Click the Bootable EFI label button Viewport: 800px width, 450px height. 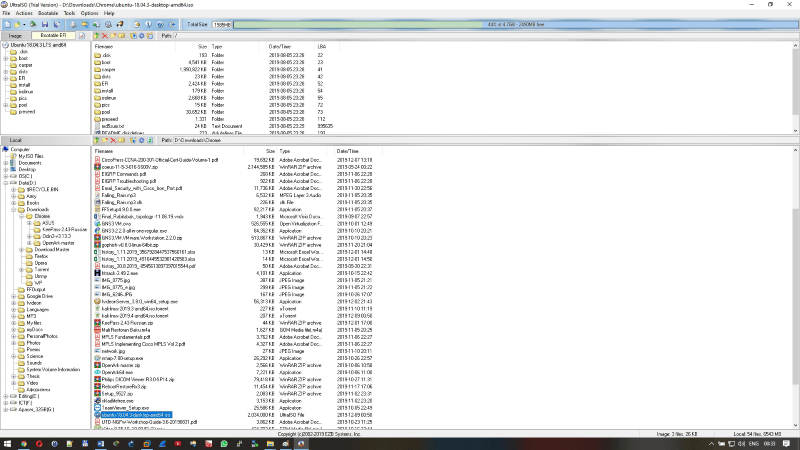tap(54, 36)
